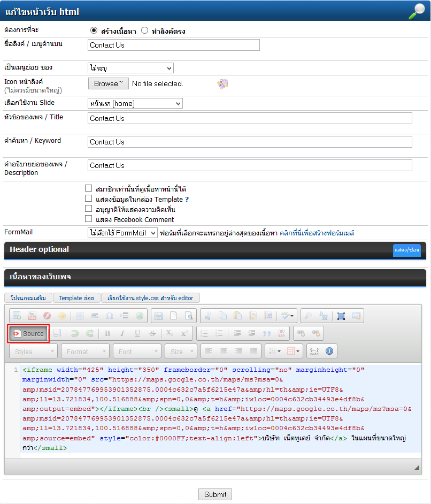Click the ชื่อลิงค์ / เมนูด้านบน input field
Viewport: 431px width, 504px height.
[x=174, y=45]
